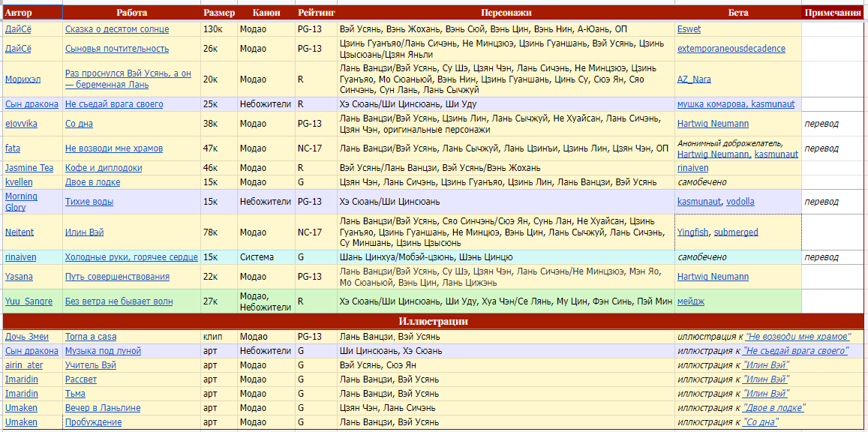Open author link Morning Glory
Viewport: 868px width, 432px height.
[21, 202]
